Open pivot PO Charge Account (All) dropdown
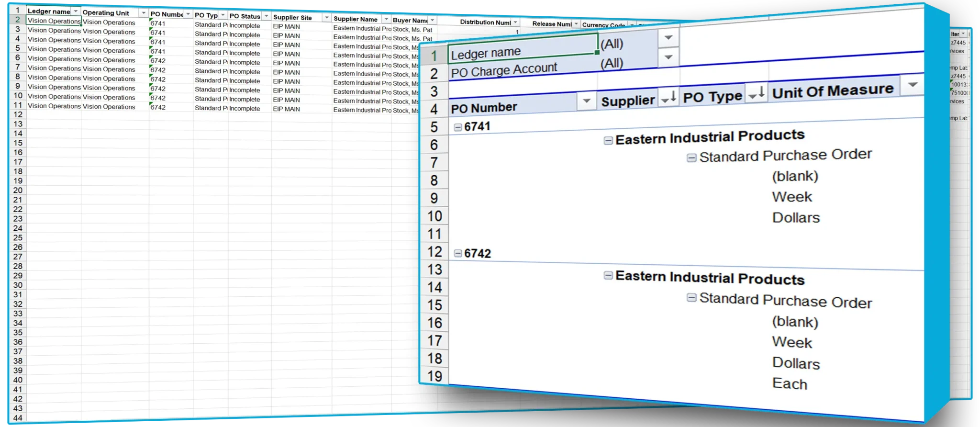Image resolution: width=980 pixels, height=427 pixels. (x=668, y=57)
